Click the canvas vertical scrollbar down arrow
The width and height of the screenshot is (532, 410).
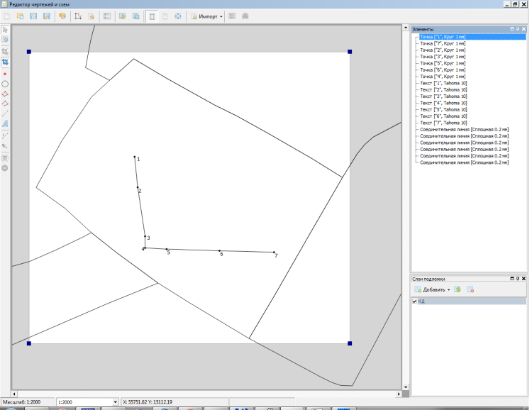click(406, 387)
